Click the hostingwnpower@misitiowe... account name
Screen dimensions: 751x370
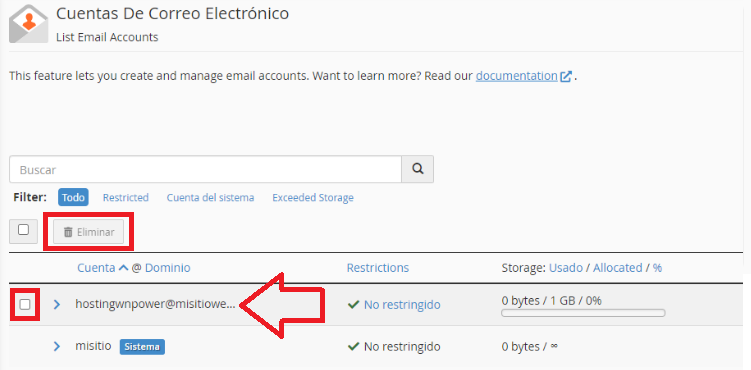pyautogui.click(x=155, y=304)
